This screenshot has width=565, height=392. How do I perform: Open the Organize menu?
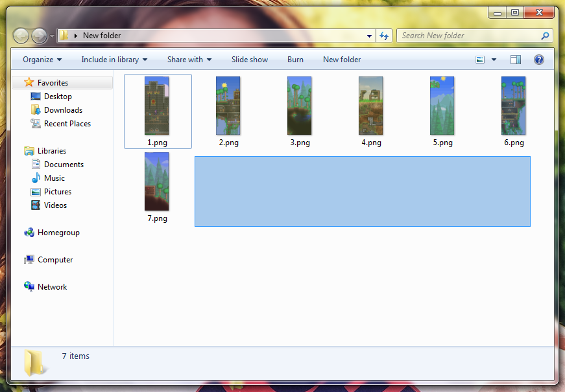point(42,60)
